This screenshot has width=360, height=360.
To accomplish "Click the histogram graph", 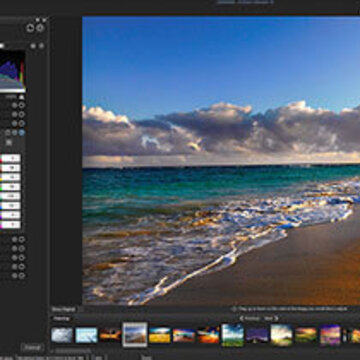I will pyautogui.click(x=12, y=71).
